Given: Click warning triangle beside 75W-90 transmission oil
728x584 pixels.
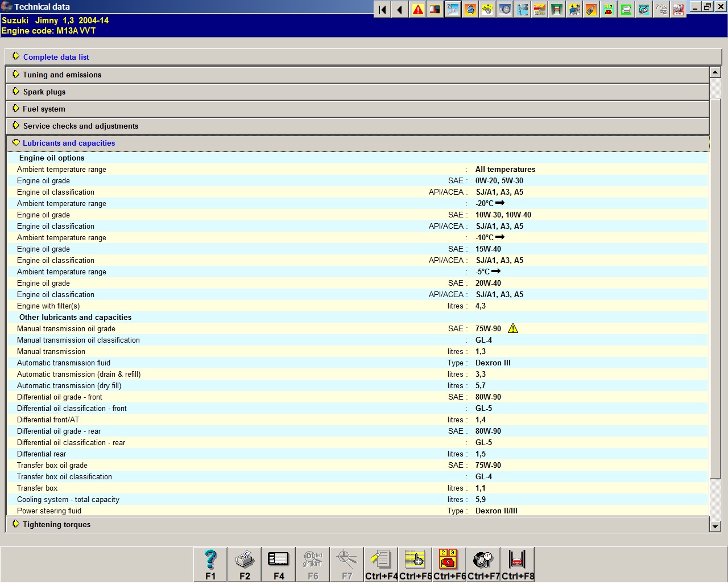Looking at the screenshot, I should [513, 328].
